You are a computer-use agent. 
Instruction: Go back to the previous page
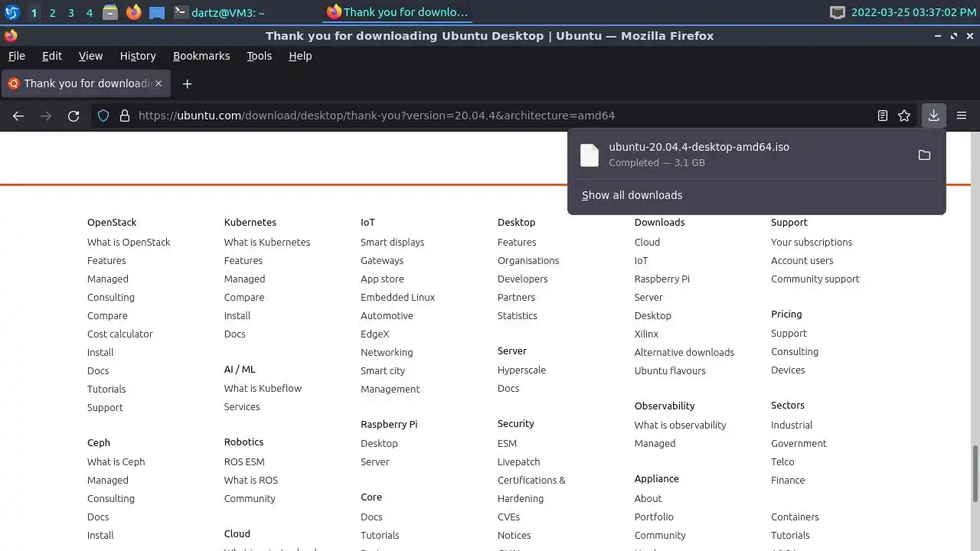18,116
